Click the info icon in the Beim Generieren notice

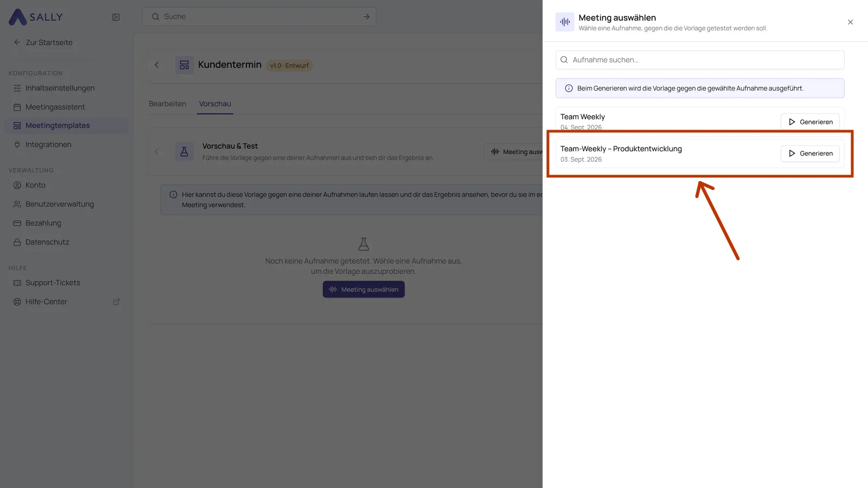point(569,88)
